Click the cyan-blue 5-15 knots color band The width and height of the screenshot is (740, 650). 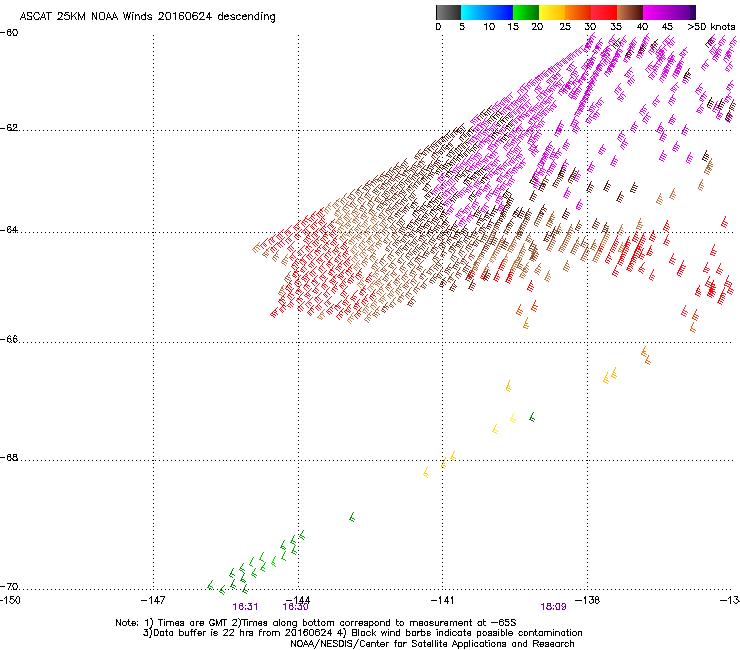point(487,12)
